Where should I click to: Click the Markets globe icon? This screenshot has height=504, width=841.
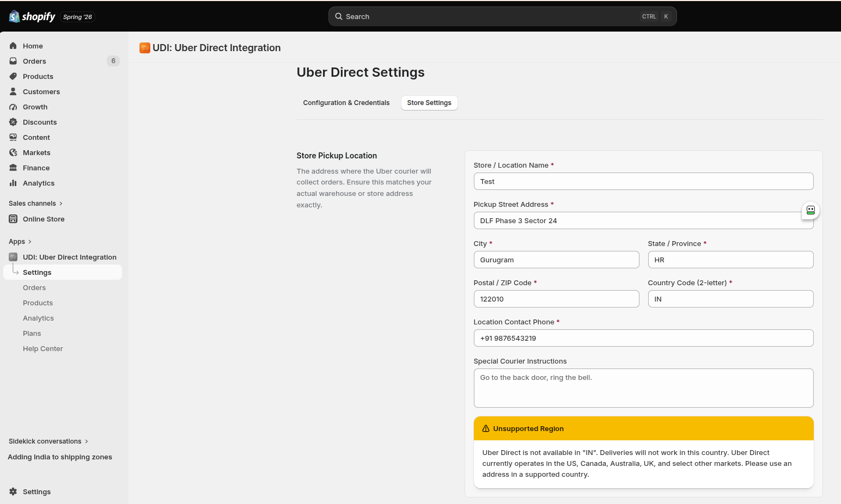13,152
